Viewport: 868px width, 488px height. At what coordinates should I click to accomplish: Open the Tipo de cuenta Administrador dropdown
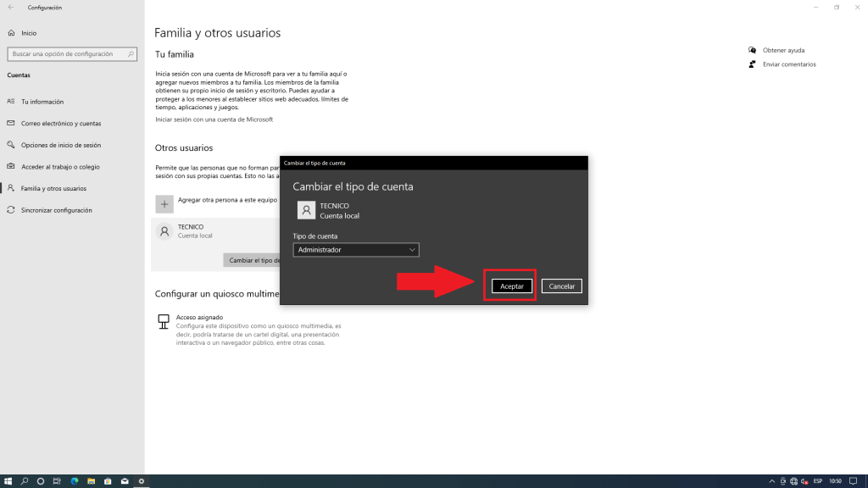pyautogui.click(x=356, y=250)
